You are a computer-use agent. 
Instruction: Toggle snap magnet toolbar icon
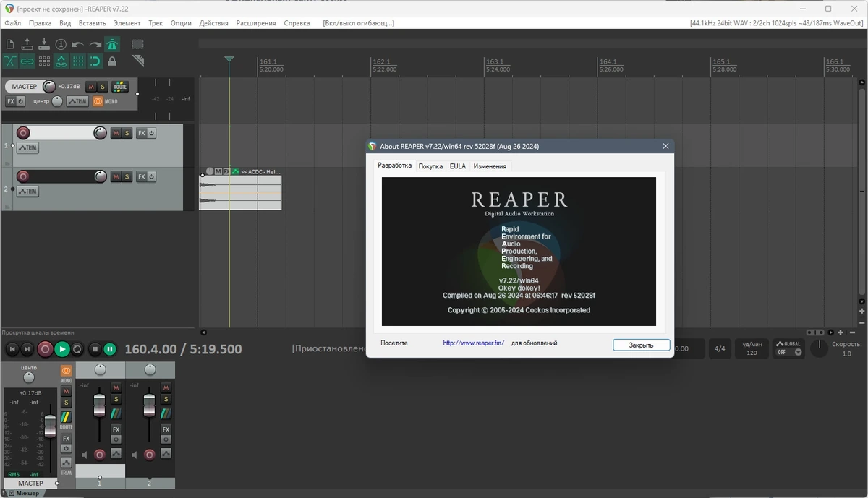coord(95,61)
